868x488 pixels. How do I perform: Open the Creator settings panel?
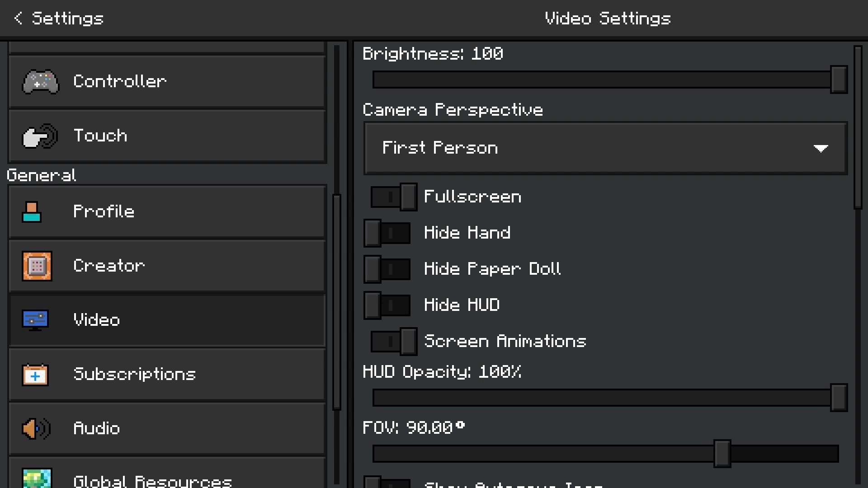(x=166, y=266)
